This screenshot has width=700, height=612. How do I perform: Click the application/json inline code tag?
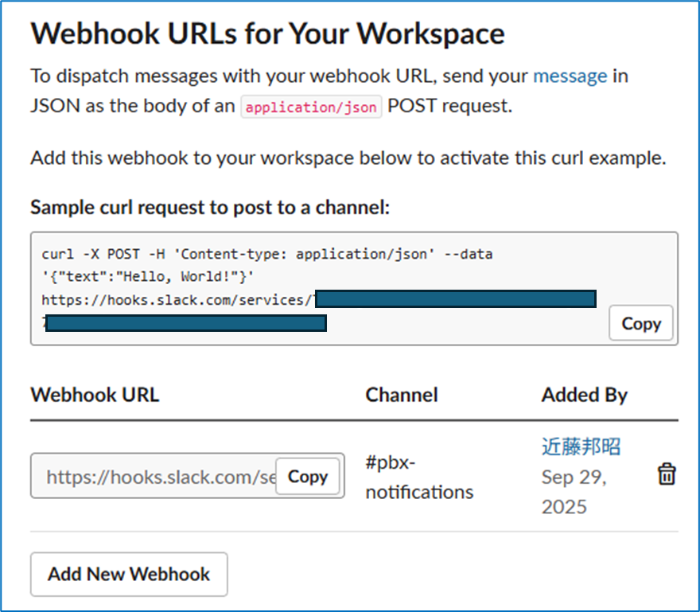[311, 107]
